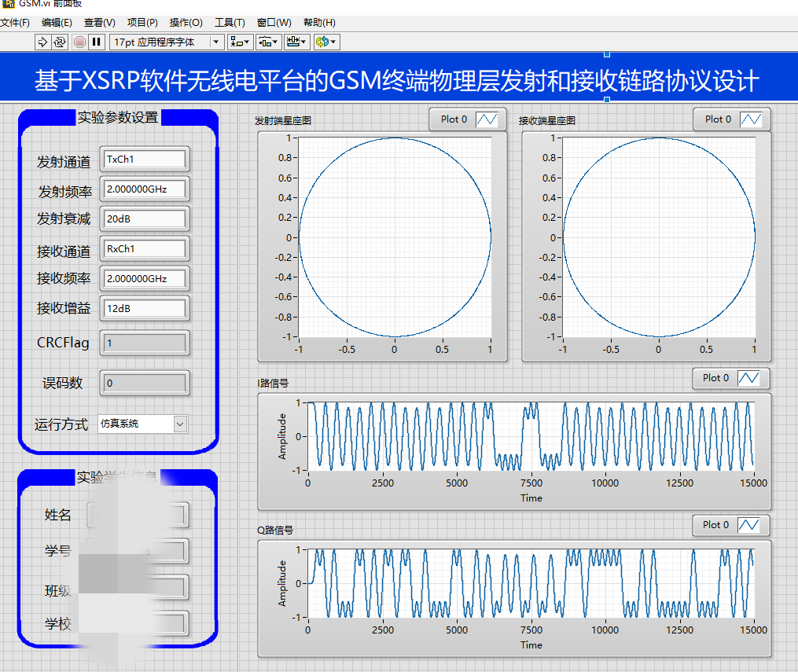This screenshot has height=672, width=798.
Task: Open the Distribute Objects toolbar menu
Action: (x=267, y=42)
